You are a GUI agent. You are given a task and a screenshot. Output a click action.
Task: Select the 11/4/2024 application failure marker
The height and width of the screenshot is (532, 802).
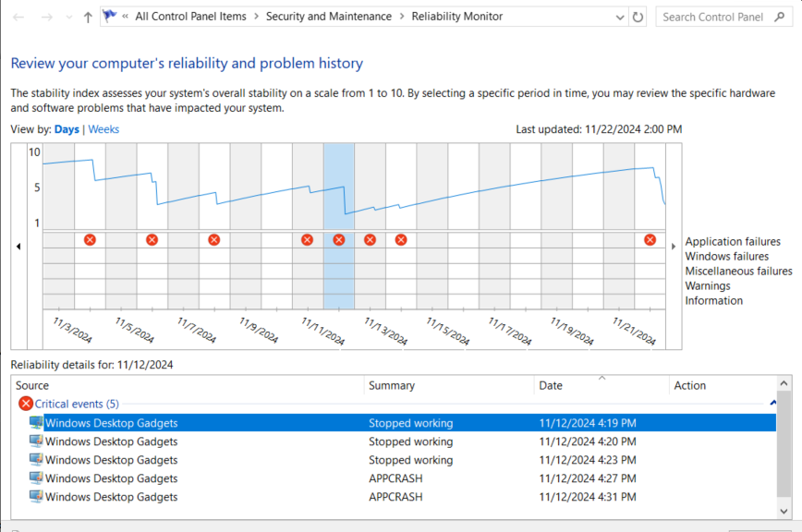tap(90, 239)
